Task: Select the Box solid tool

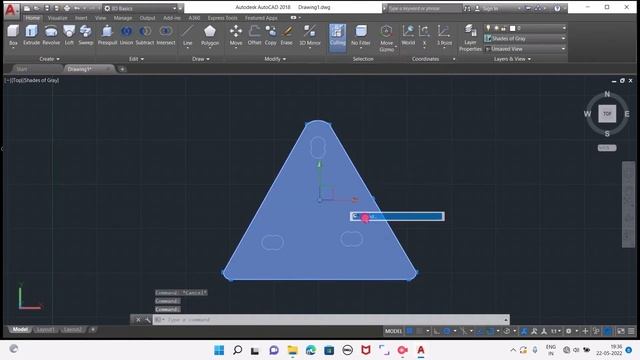Action: point(13,35)
